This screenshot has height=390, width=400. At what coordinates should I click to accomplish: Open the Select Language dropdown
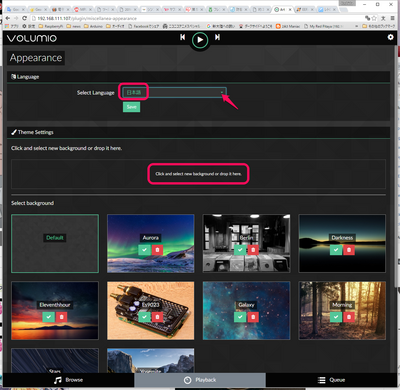point(174,92)
